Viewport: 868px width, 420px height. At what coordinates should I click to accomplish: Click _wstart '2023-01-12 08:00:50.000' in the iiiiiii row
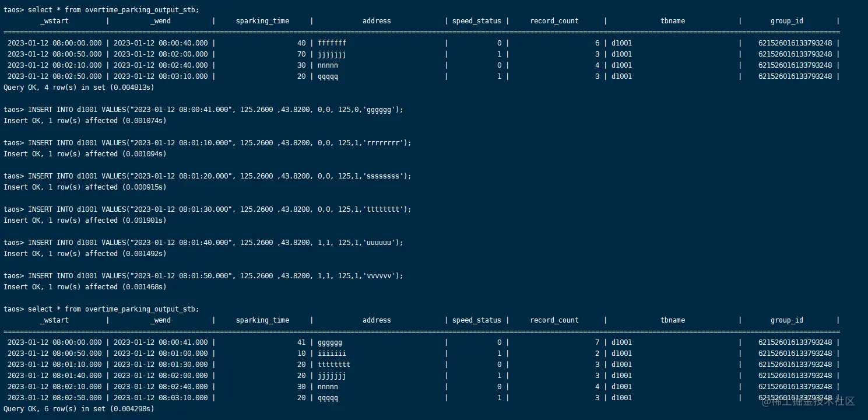(x=54, y=353)
